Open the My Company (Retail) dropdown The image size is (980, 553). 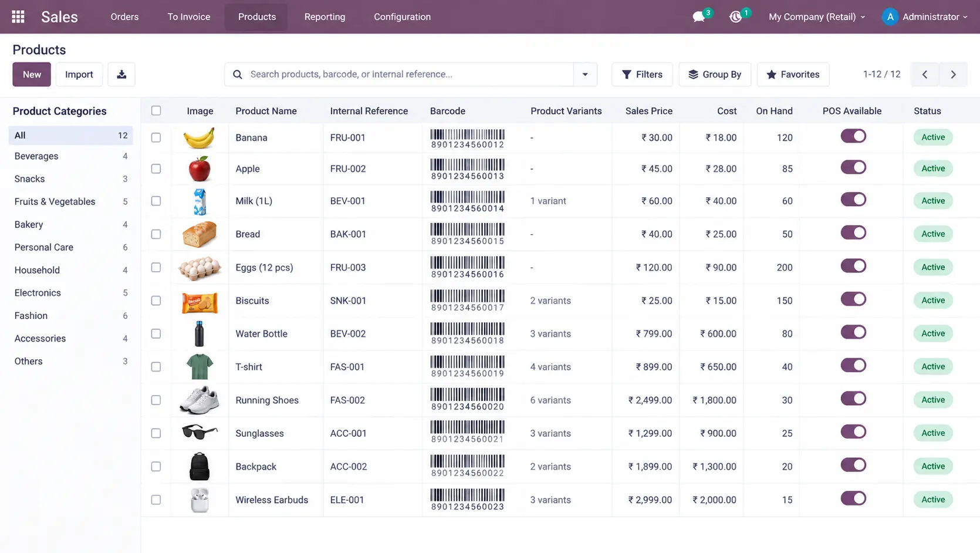pos(817,17)
